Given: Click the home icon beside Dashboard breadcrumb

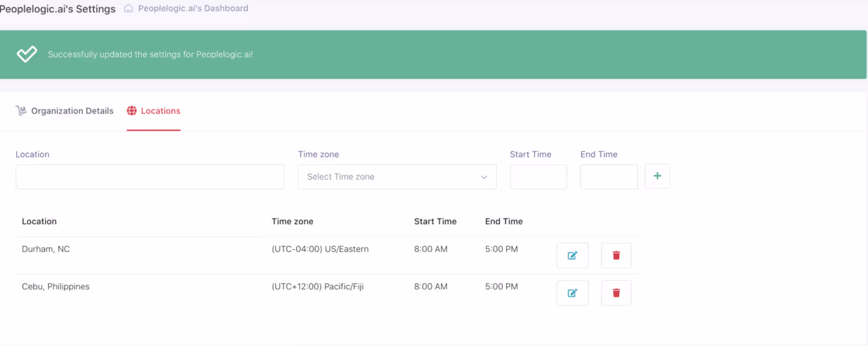Looking at the screenshot, I should pyautogui.click(x=129, y=9).
